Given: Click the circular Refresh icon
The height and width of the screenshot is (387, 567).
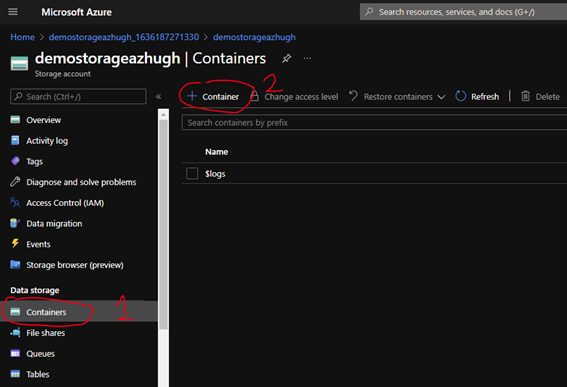Looking at the screenshot, I should (460, 96).
